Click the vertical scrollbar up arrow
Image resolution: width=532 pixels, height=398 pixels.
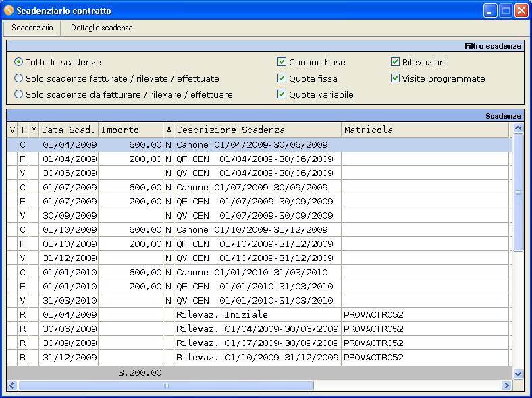click(518, 128)
